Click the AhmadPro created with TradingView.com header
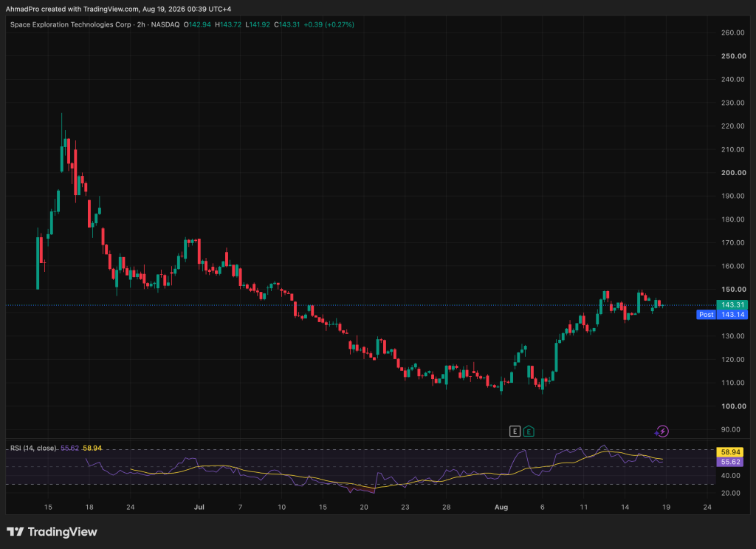756x549 pixels. [118, 9]
